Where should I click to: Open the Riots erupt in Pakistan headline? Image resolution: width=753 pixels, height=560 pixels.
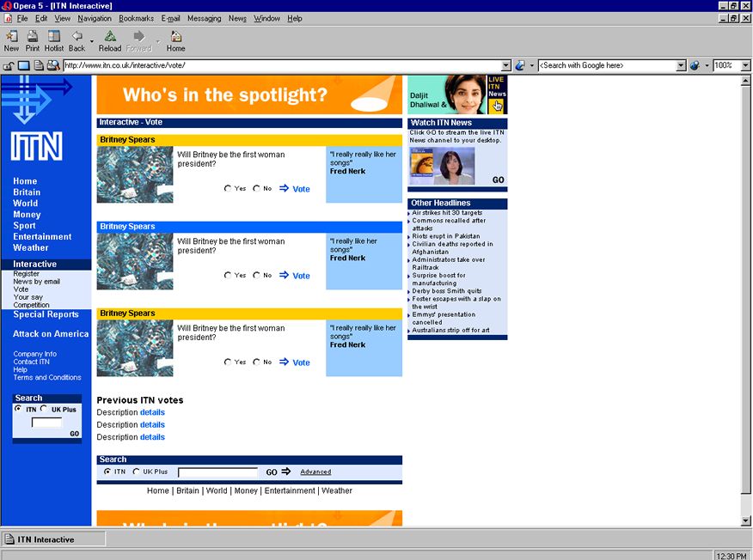[x=445, y=236]
